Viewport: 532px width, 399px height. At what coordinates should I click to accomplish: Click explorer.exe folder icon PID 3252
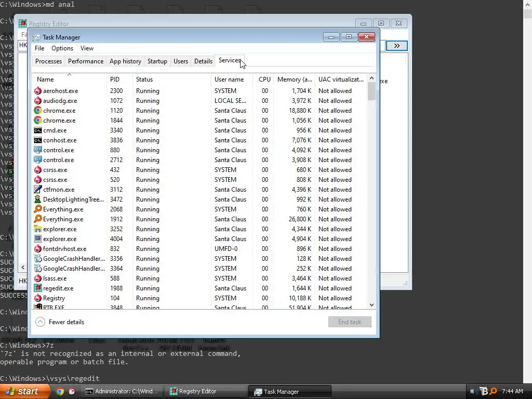point(37,229)
